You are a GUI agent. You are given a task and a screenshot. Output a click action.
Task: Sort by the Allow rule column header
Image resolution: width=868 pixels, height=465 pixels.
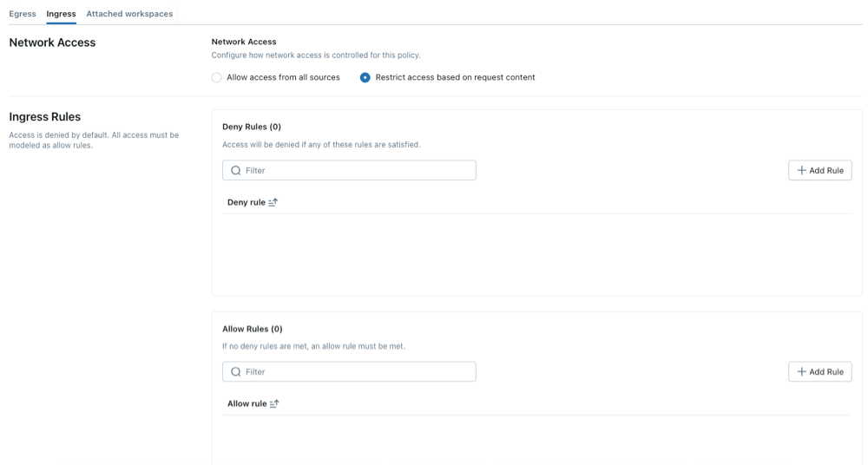247,403
